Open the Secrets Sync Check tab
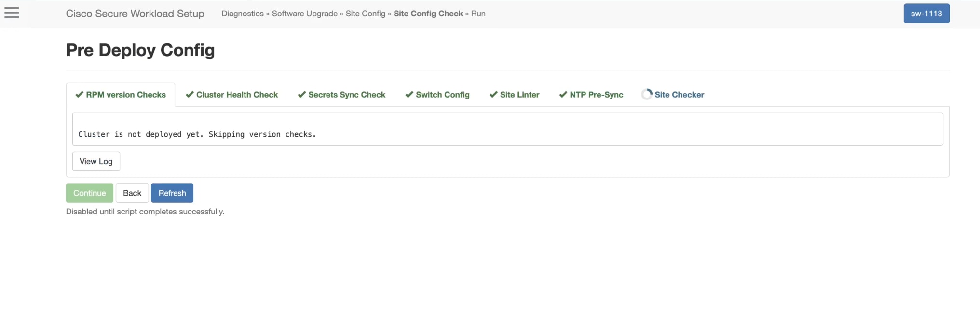The width and height of the screenshot is (980, 326). [347, 95]
